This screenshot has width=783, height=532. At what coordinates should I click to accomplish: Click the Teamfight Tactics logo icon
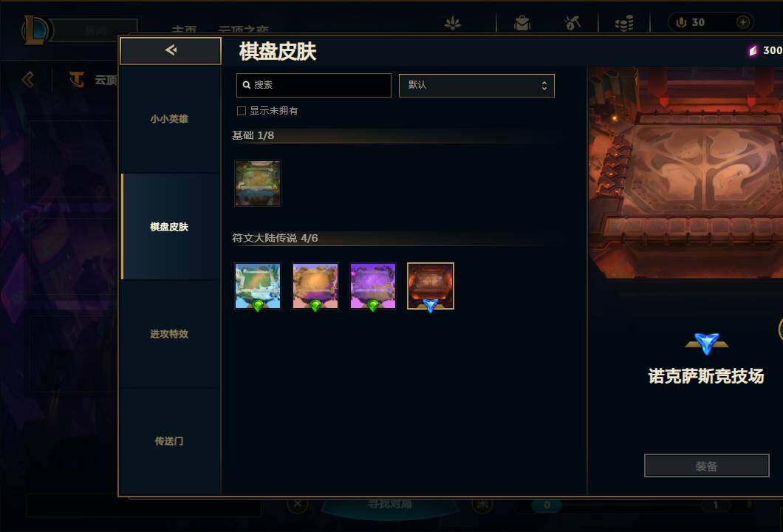click(76, 79)
